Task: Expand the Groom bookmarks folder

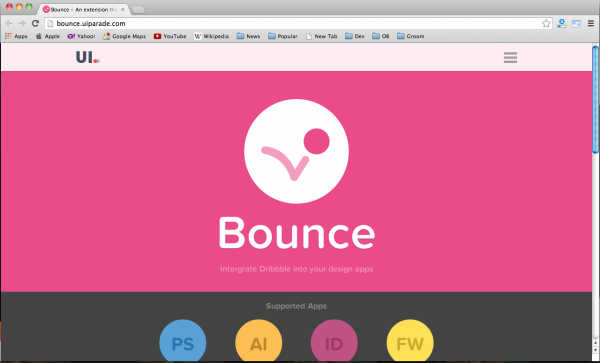Action: click(411, 36)
